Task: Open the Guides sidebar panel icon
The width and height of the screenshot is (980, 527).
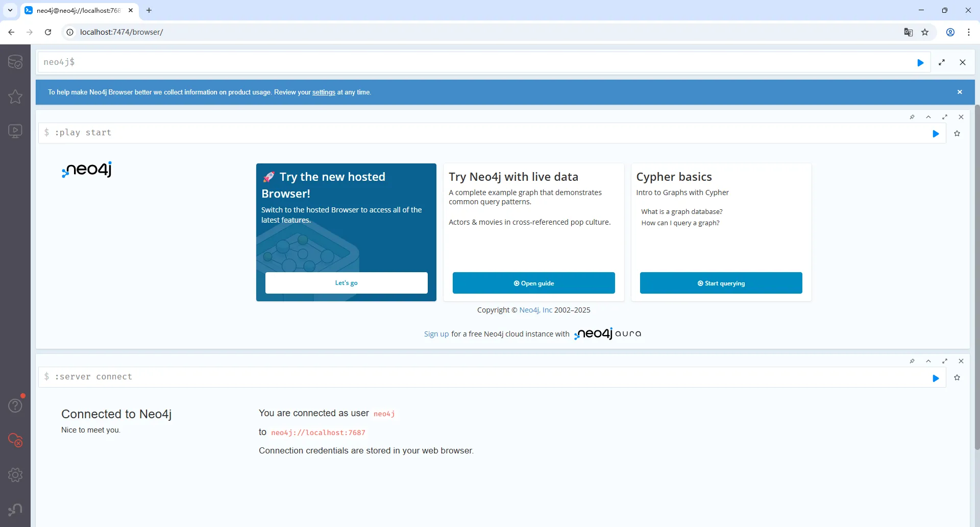Action: pyautogui.click(x=15, y=131)
